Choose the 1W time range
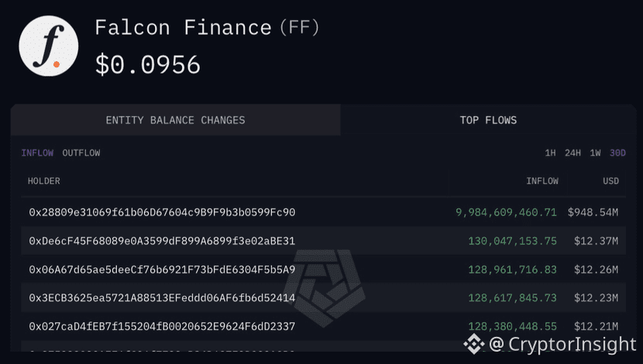 coord(595,153)
